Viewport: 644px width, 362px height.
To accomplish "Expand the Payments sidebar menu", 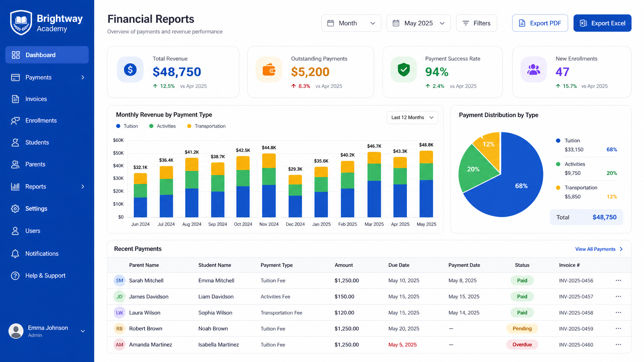I will pos(47,77).
